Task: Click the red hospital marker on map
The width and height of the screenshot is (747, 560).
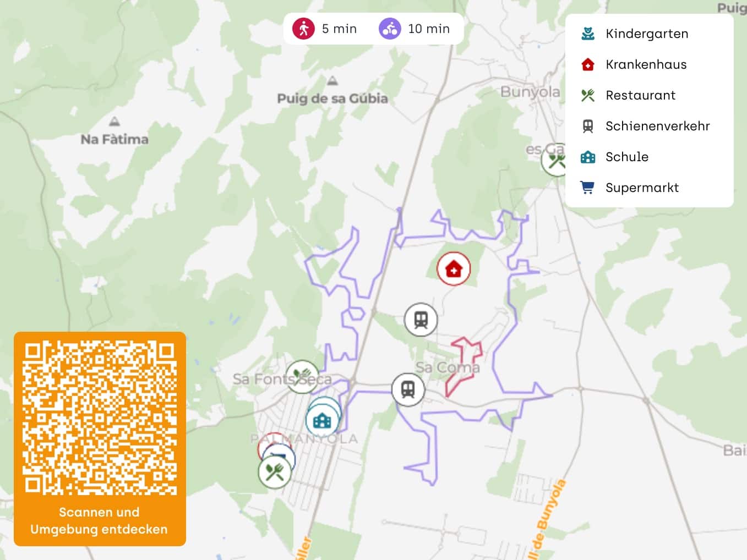Action: click(454, 269)
